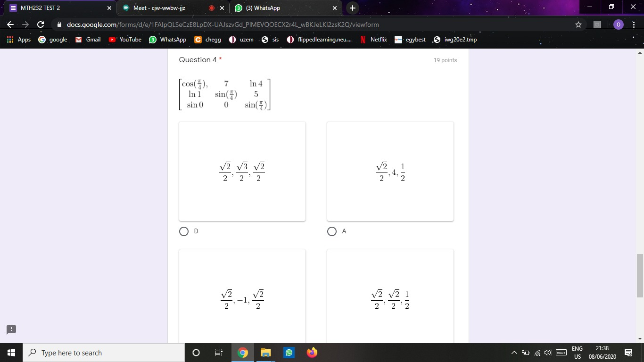Click the scrollbar up arrow
644x362 pixels.
pos(640,52)
